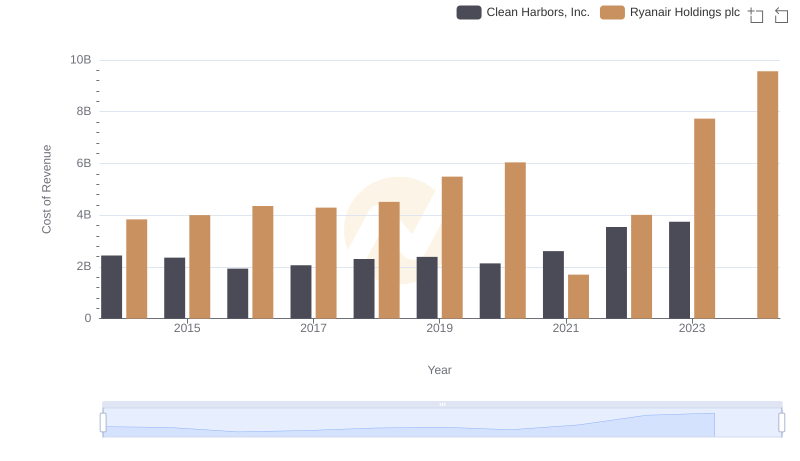
Task: Click the Year axis title
Action: (x=439, y=370)
